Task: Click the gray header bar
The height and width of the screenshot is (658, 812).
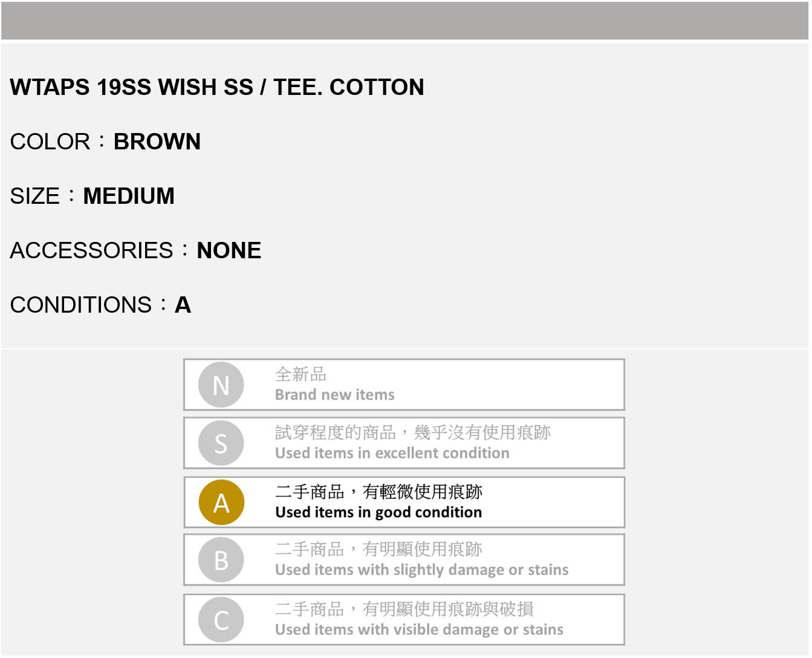Action: click(405, 21)
